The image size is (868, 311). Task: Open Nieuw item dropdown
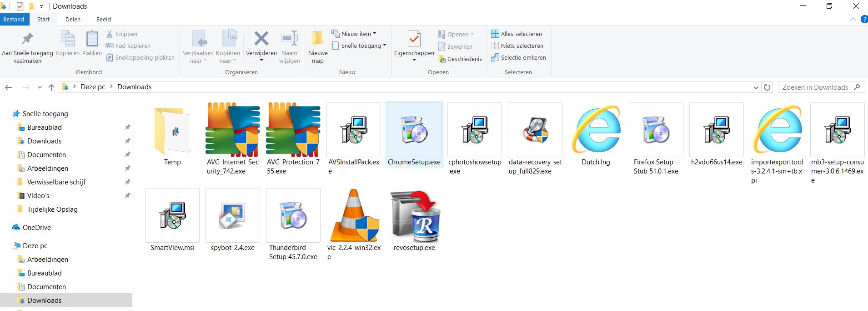click(x=354, y=34)
